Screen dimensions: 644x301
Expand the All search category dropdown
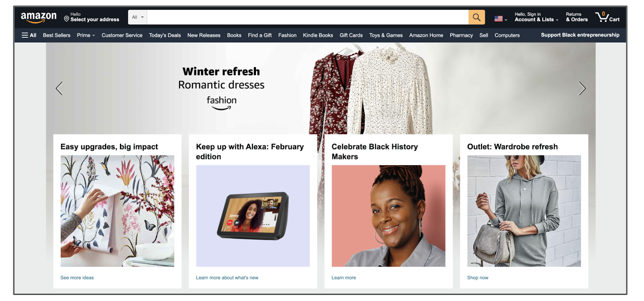click(138, 17)
